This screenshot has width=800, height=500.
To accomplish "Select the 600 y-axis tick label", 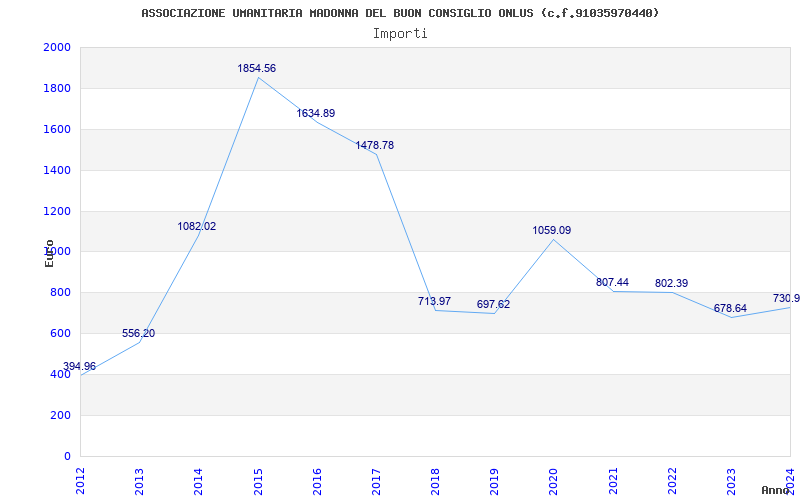I will tap(60, 333).
